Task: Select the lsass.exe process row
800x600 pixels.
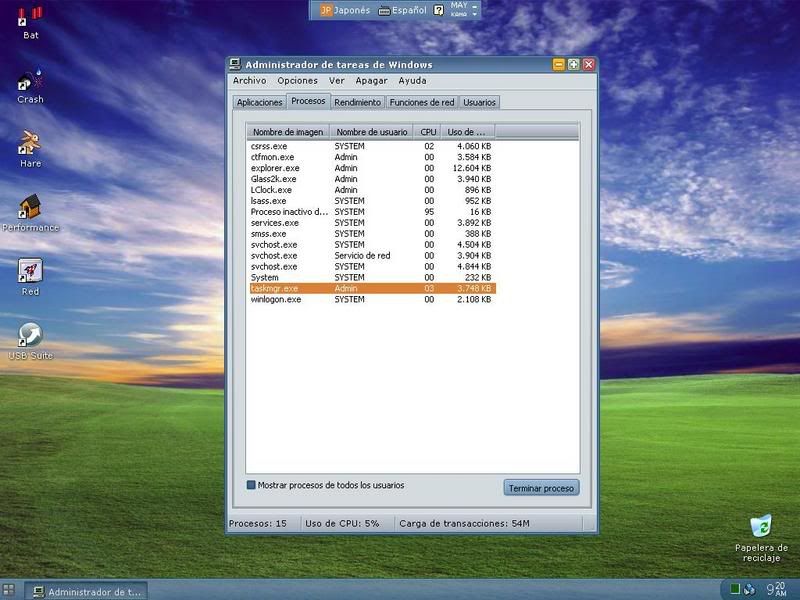Action: click(x=371, y=201)
